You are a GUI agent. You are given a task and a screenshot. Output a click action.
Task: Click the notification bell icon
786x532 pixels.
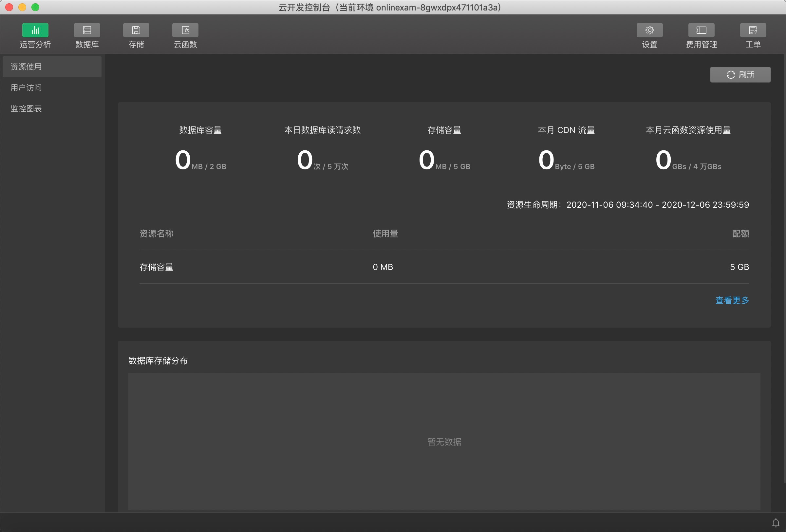[x=776, y=523]
